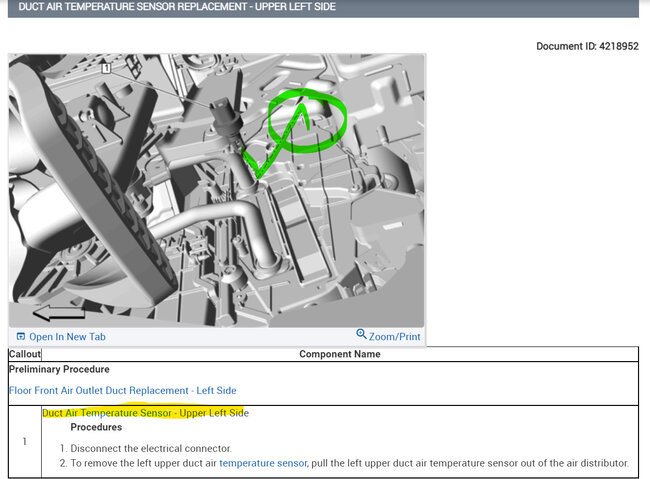Open the Zoom/Print view link
Image resolution: width=650 pixels, height=479 pixels.
pos(394,337)
